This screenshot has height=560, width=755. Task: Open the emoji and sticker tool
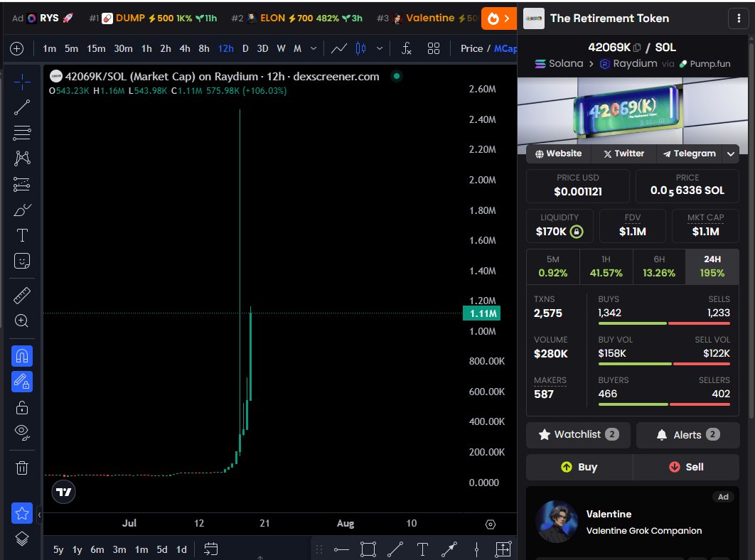coord(21,261)
